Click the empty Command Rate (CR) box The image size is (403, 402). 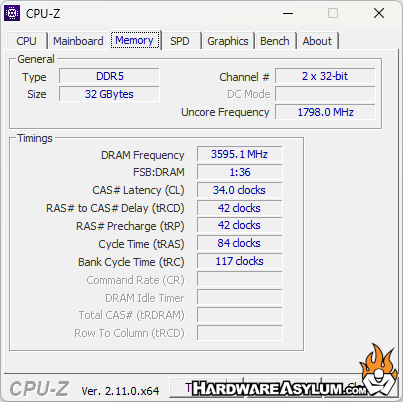(239, 279)
